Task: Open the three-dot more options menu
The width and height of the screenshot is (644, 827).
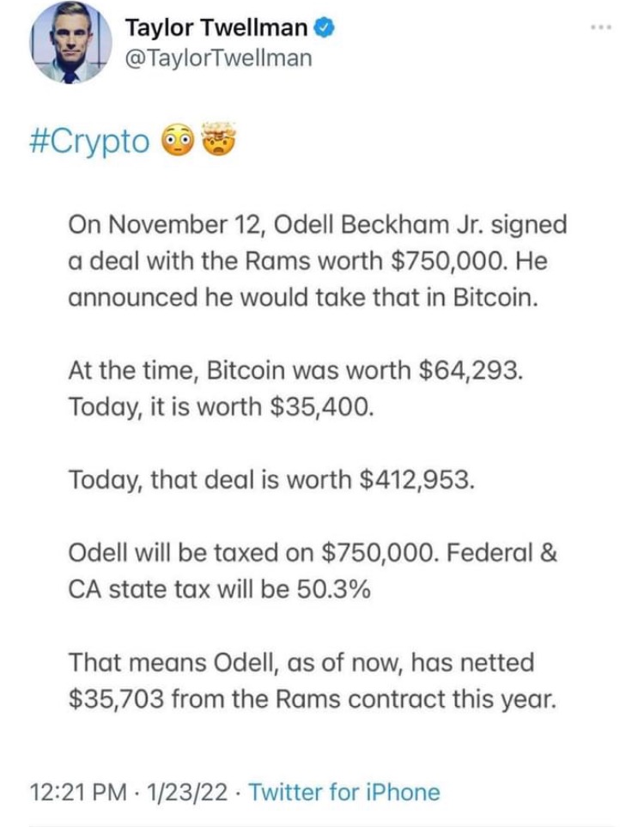Action: coord(601,27)
